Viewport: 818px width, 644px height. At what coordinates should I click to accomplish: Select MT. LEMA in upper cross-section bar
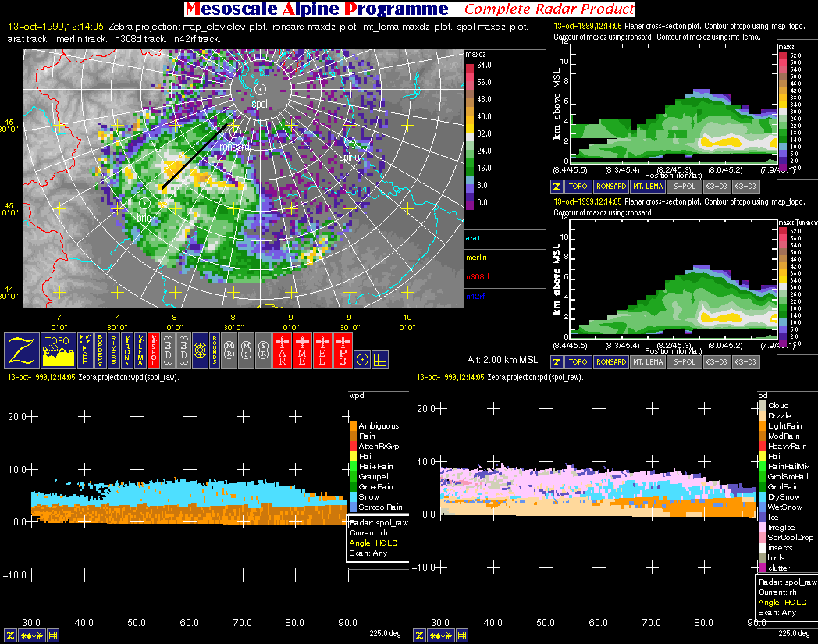point(648,187)
